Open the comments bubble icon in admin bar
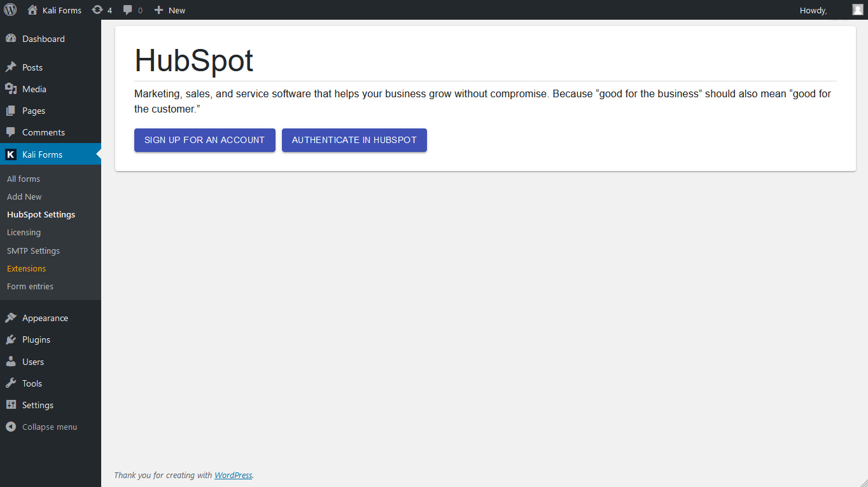Viewport: 868px width, 487px height. coord(128,10)
